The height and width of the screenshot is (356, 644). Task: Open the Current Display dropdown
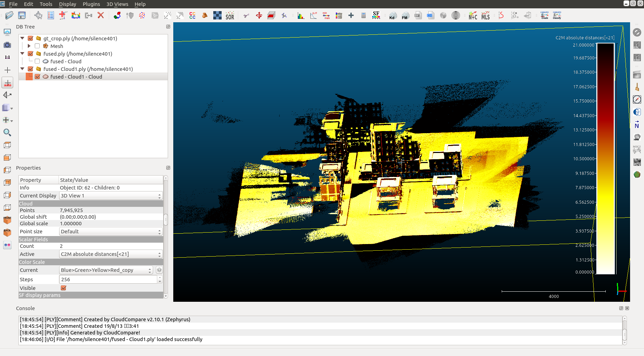tap(111, 196)
